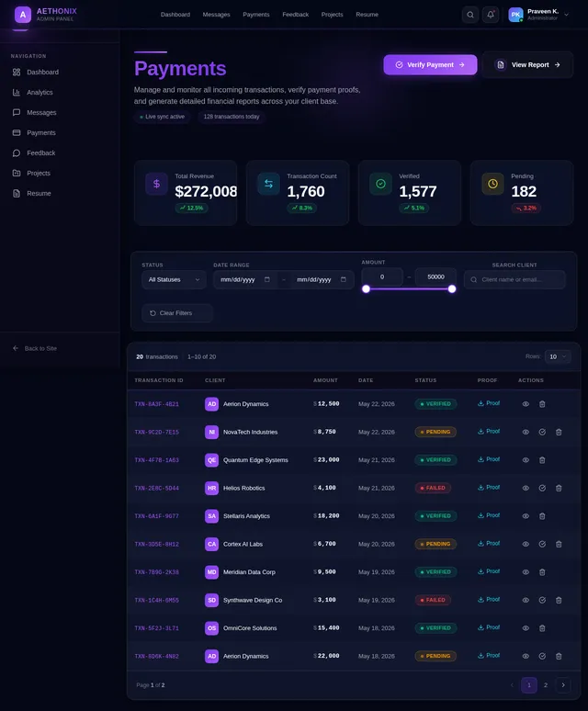This screenshot has width=588, height=711.
Task: Click the Pending clock card icon
Action: 492,184
